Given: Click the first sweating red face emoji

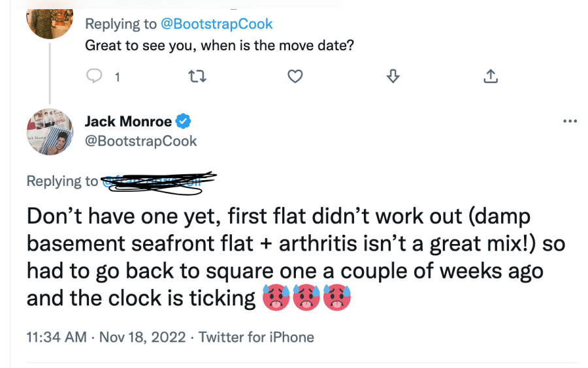Looking at the screenshot, I should tap(276, 298).
